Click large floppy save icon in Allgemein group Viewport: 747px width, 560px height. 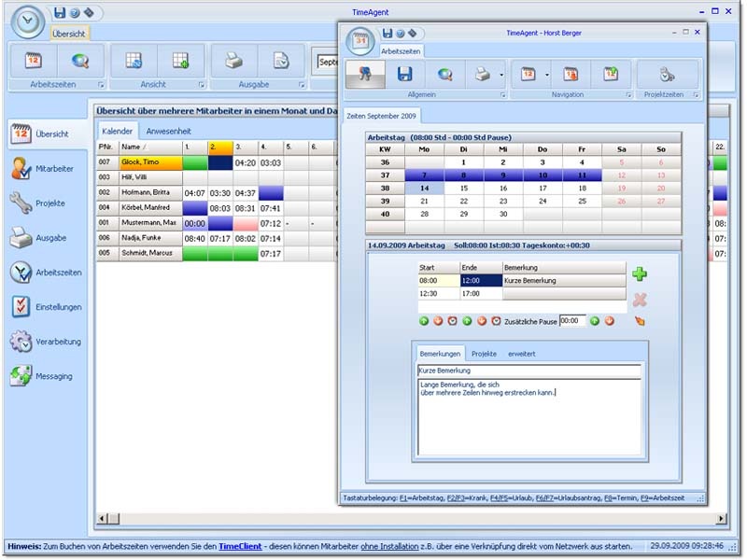tap(404, 75)
